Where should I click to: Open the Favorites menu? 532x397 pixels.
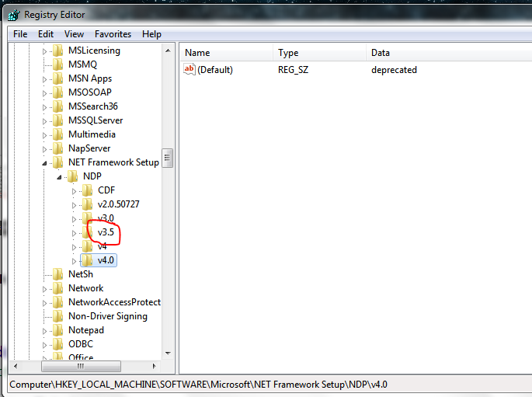pyautogui.click(x=113, y=34)
